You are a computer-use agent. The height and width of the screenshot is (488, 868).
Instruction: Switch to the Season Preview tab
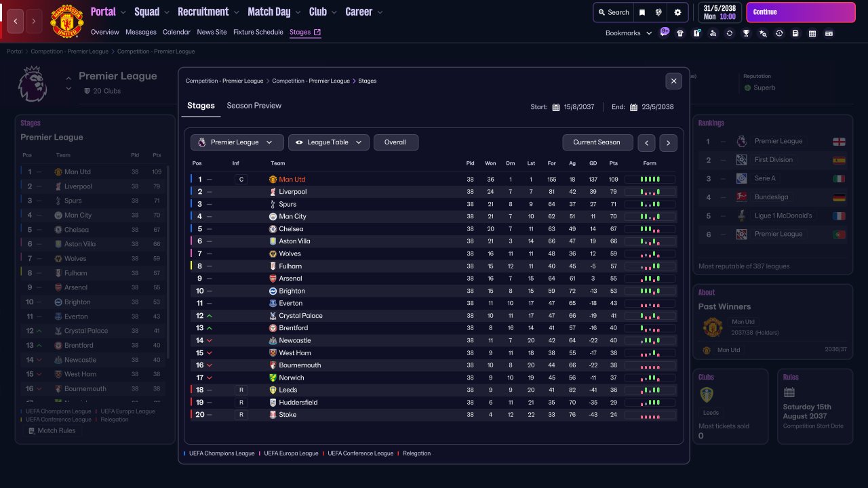pyautogui.click(x=254, y=106)
